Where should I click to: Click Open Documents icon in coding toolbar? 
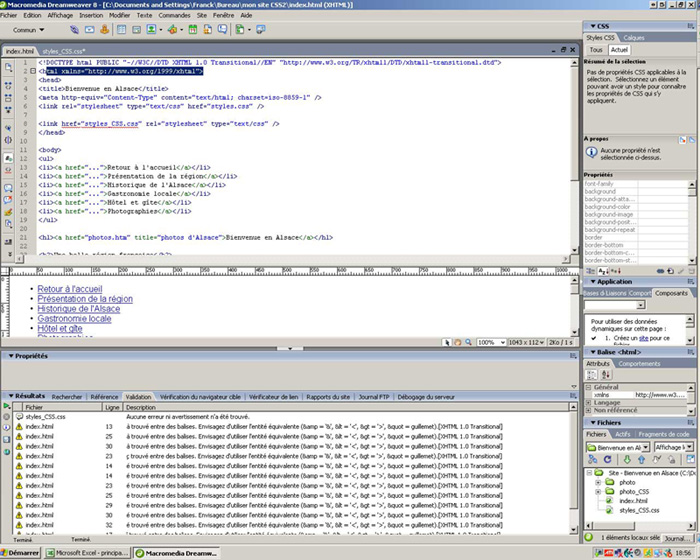(8, 67)
